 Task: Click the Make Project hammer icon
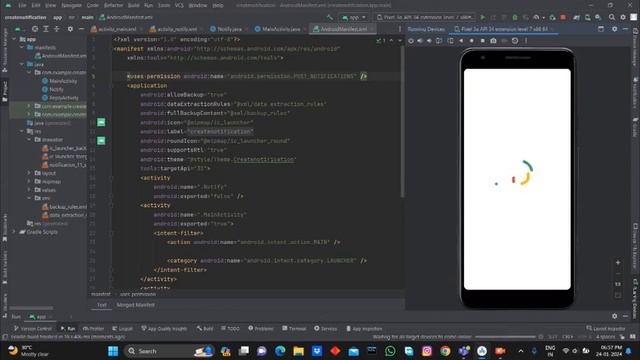tap(330, 18)
